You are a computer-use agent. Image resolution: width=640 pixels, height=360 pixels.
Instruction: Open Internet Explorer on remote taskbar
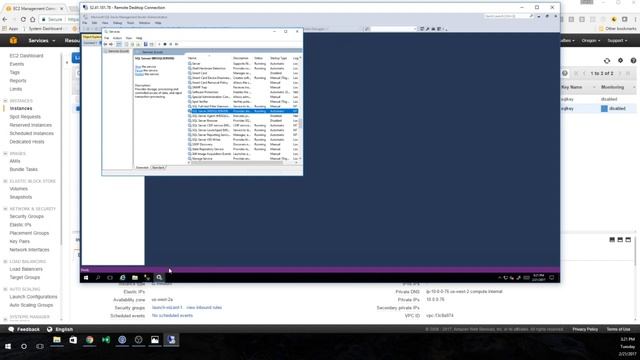122,278
